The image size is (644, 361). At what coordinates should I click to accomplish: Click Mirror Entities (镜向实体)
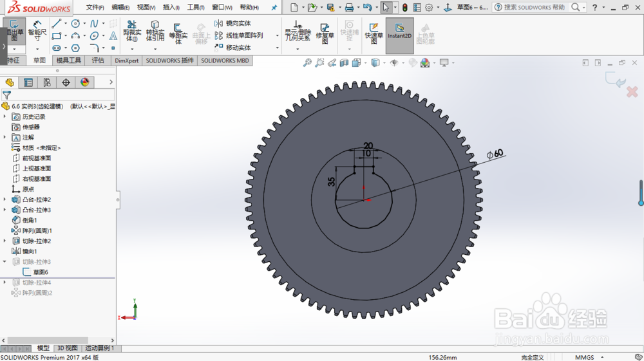click(x=233, y=23)
